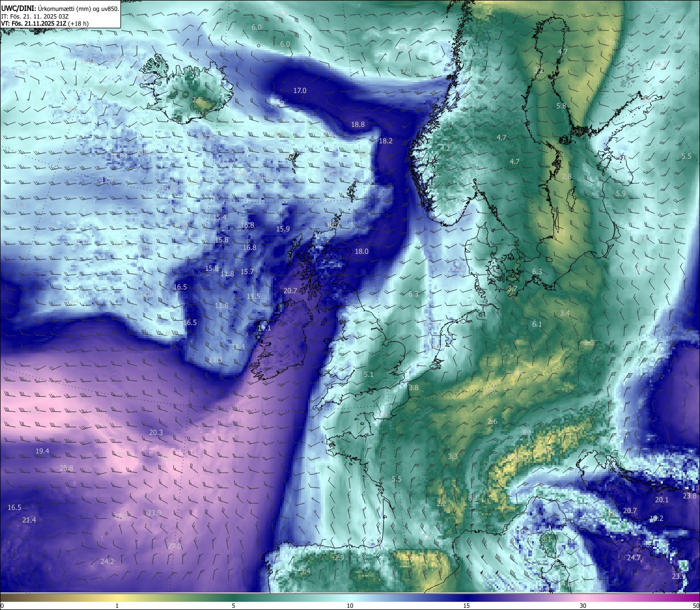Click the 15.7 value label

click(247, 272)
